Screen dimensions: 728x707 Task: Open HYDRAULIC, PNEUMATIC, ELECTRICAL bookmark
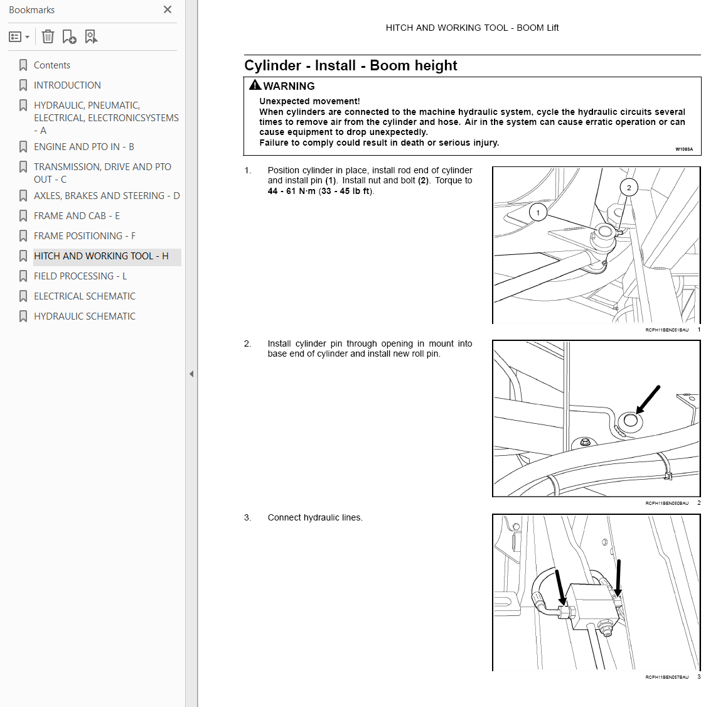(106, 118)
